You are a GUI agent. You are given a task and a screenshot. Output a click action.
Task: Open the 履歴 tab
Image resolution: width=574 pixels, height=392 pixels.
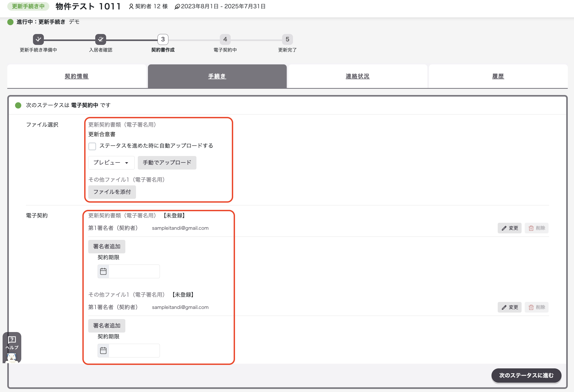(x=498, y=76)
